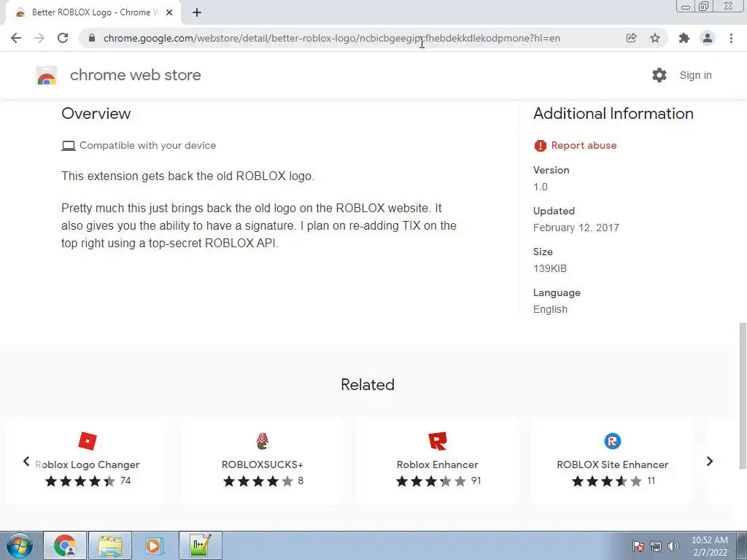Open Windows Explorer from taskbar

[110, 545]
